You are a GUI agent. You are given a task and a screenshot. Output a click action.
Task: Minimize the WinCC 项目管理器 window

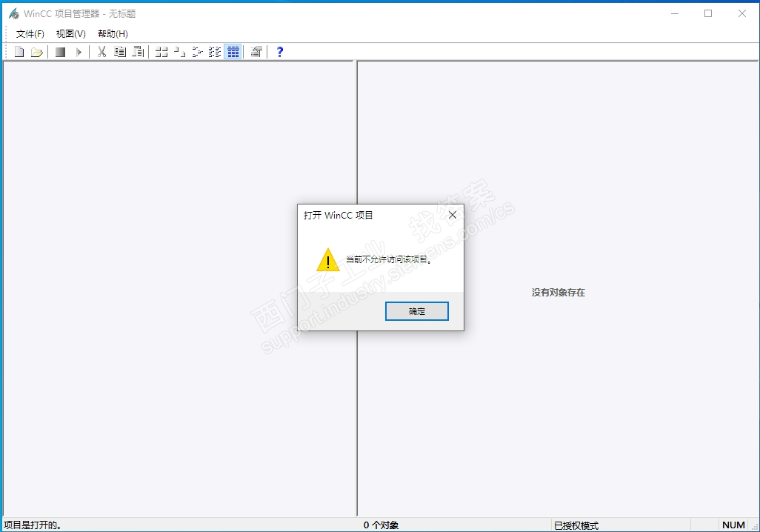[675, 13]
